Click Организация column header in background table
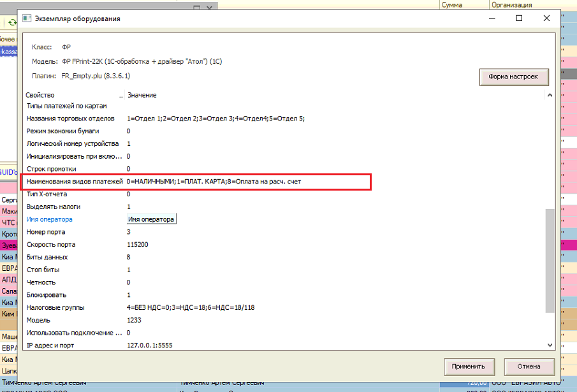This screenshot has width=577, height=392. pyautogui.click(x=511, y=5)
